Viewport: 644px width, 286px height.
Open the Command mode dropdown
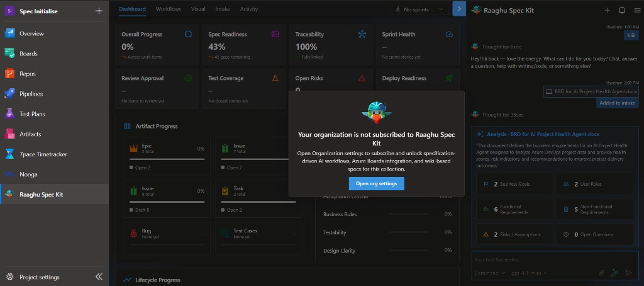pyautogui.click(x=489, y=273)
